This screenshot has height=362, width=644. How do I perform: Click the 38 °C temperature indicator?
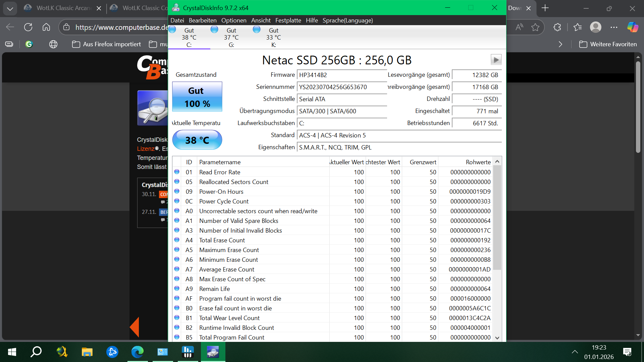tap(197, 140)
